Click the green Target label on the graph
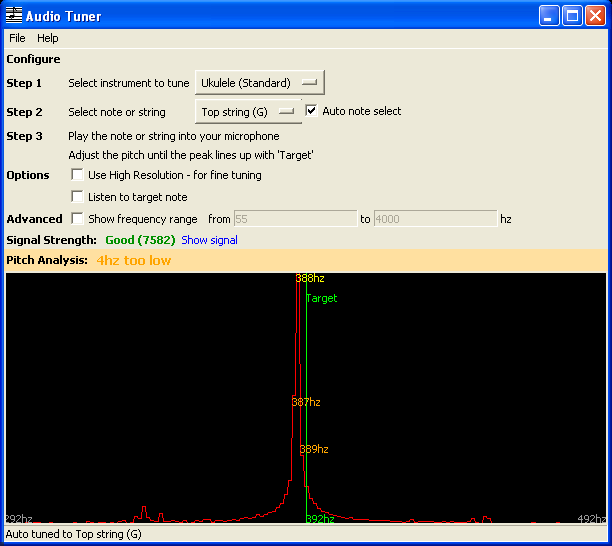The image size is (612, 546). point(321,298)
